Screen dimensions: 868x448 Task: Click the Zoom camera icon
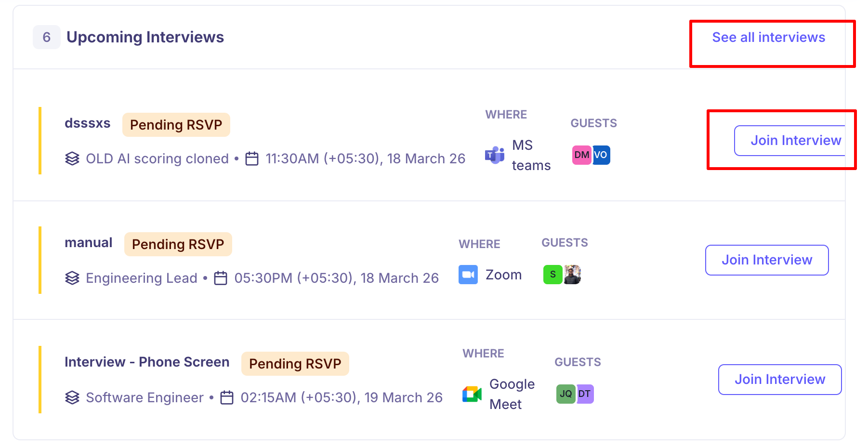(468, 275)
